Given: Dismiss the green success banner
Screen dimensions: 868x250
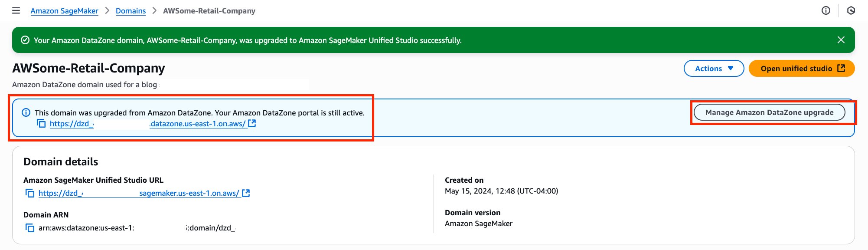Looking at the screenshot, I should (841, 40).
